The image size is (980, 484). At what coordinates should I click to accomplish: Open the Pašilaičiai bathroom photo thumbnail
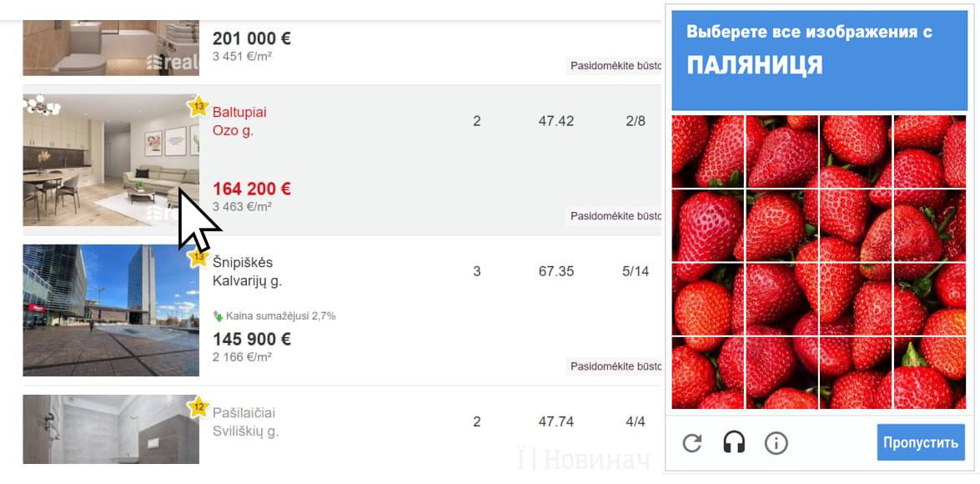point(110,429)
